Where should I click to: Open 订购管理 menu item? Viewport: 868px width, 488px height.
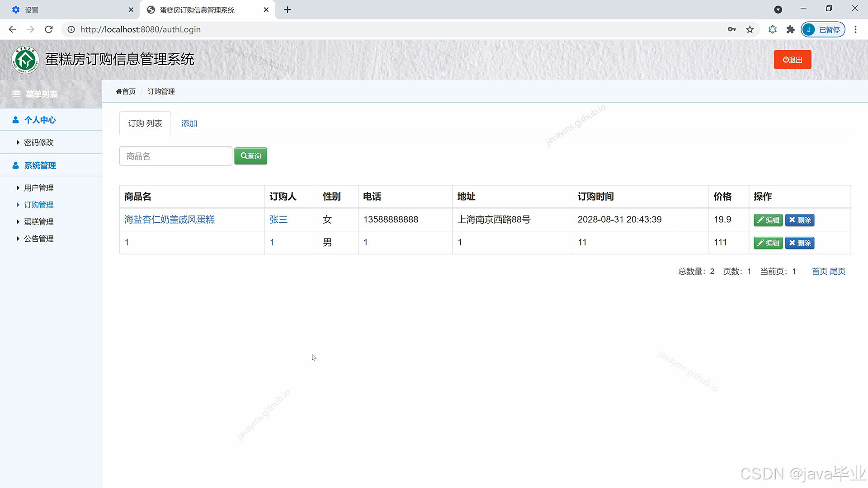tap(39, 205)
